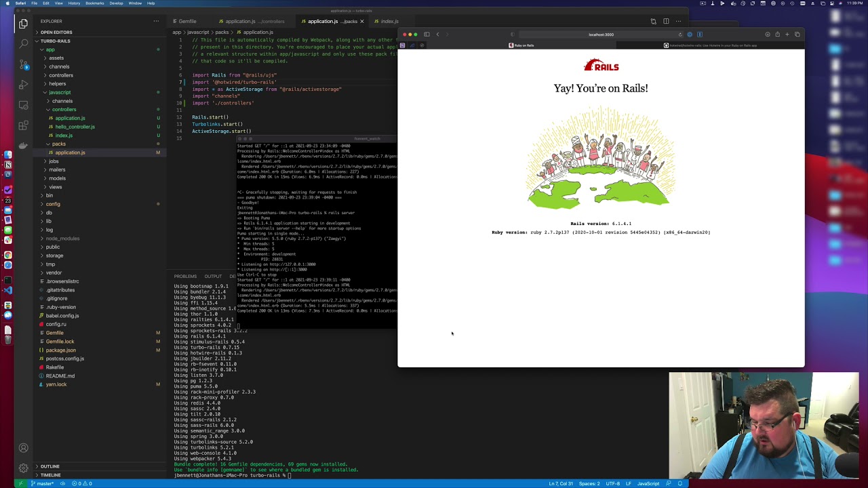Viewport: 868px width, 488px height.
Task: Select the PROBLEMS panel tab
Action: (185, 277)
